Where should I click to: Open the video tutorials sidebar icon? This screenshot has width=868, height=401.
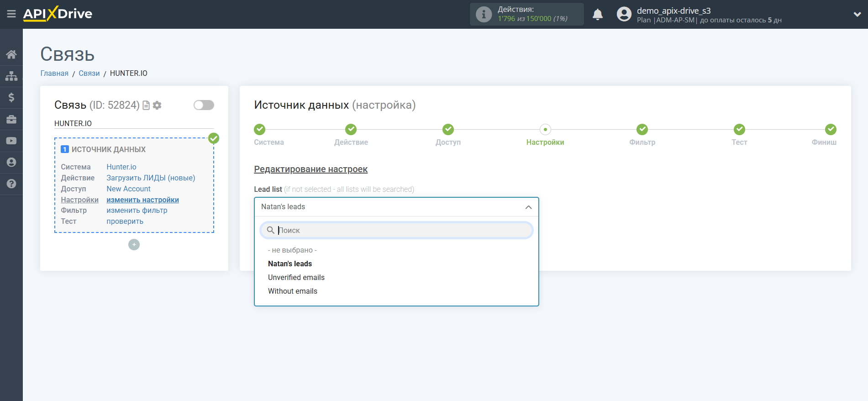tap(11, 141)
